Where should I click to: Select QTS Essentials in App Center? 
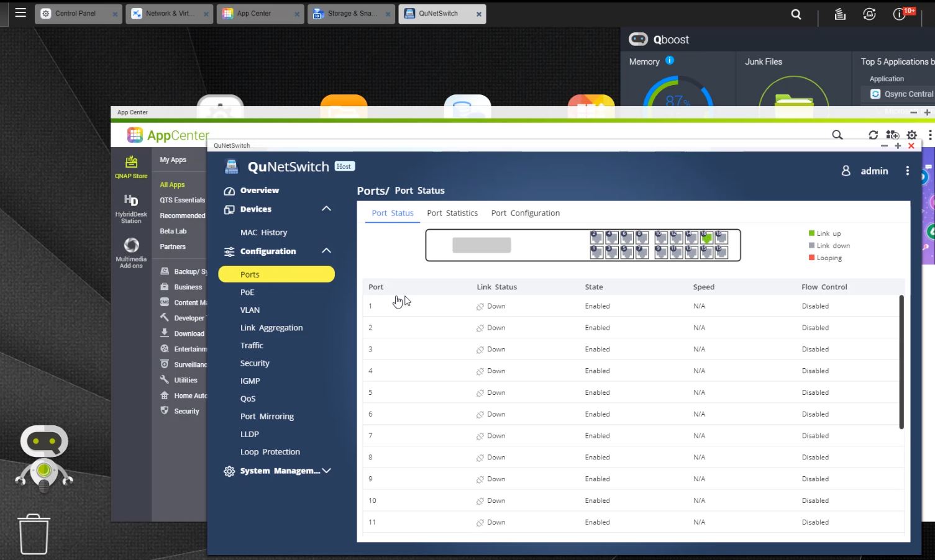(182, 200)
